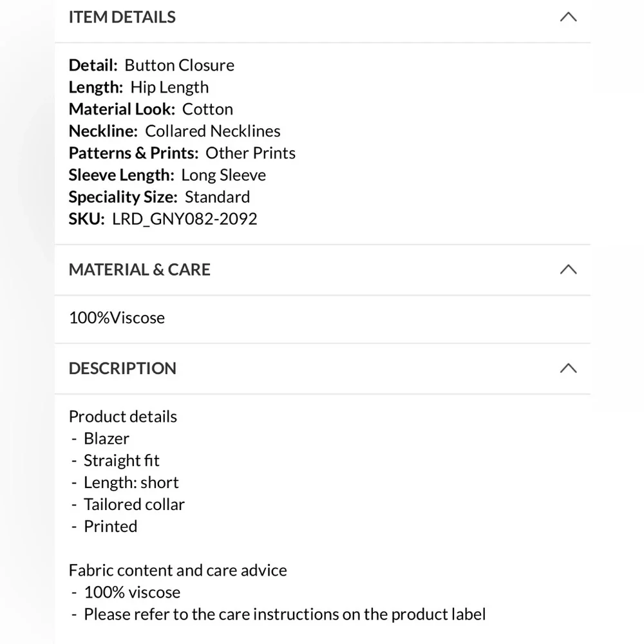Screen dimensions: 644x644
Task: Click the Speciality Size Standard value
Action: pyautogui.click(x=217, y=197)
